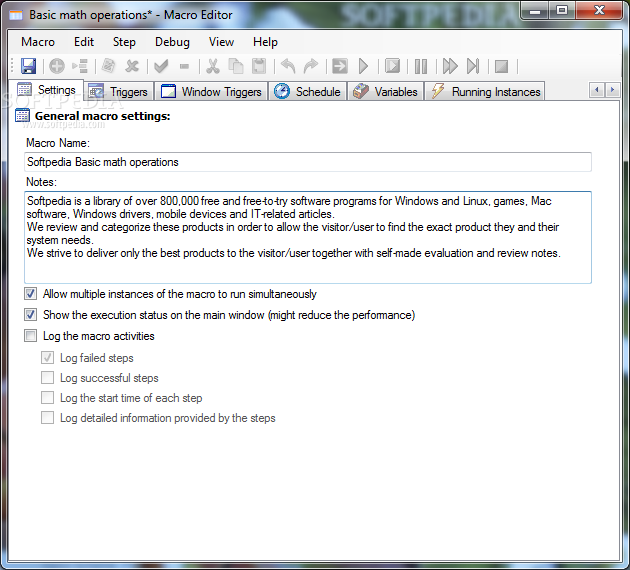Click the skip-to-end step icon
This screenshot has height=570, width=630.
tap(473, 66)
